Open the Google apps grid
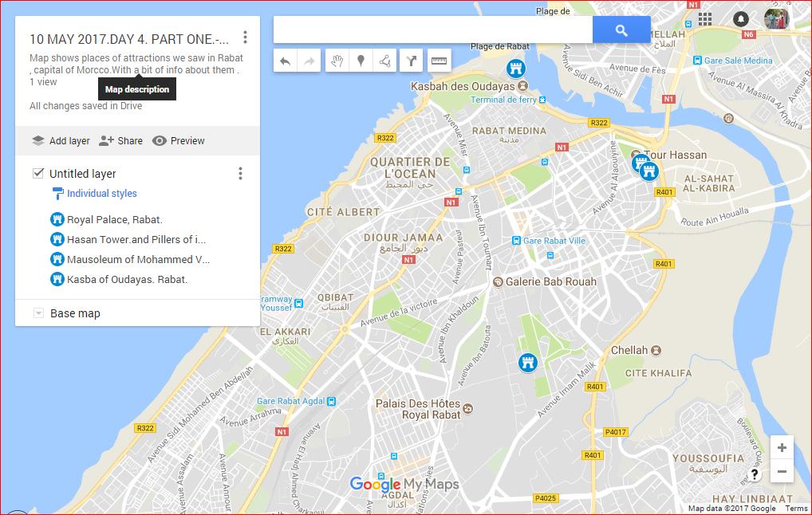This screenshot has height=515, width=812. (x=705, y=19)
